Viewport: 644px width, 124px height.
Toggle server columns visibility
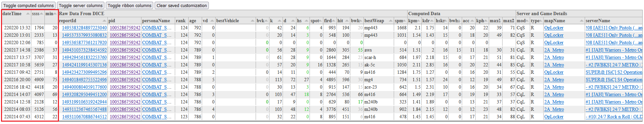tap(80, 5)
